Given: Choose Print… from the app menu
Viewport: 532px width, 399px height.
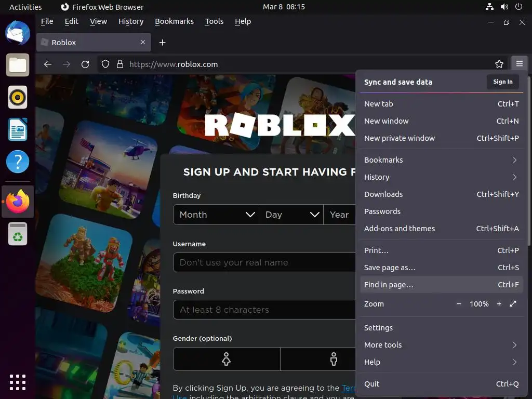Looking at the screenshot, I should [441, 250].
